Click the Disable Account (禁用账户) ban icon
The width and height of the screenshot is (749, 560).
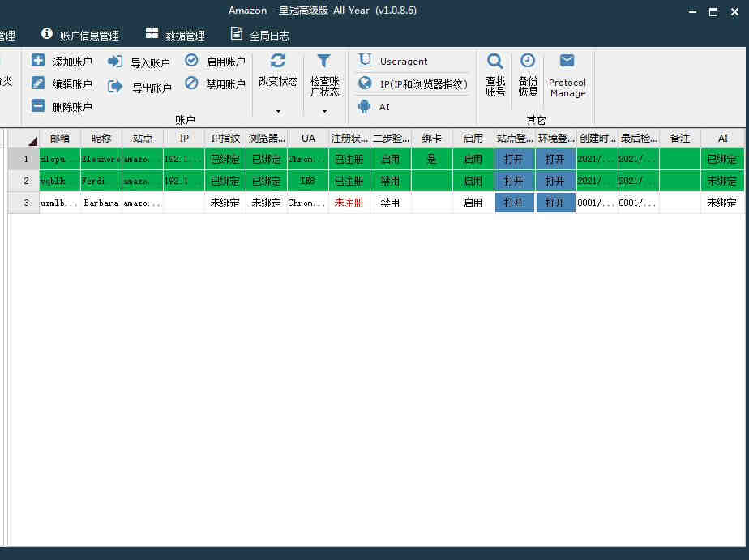(191, 83)
